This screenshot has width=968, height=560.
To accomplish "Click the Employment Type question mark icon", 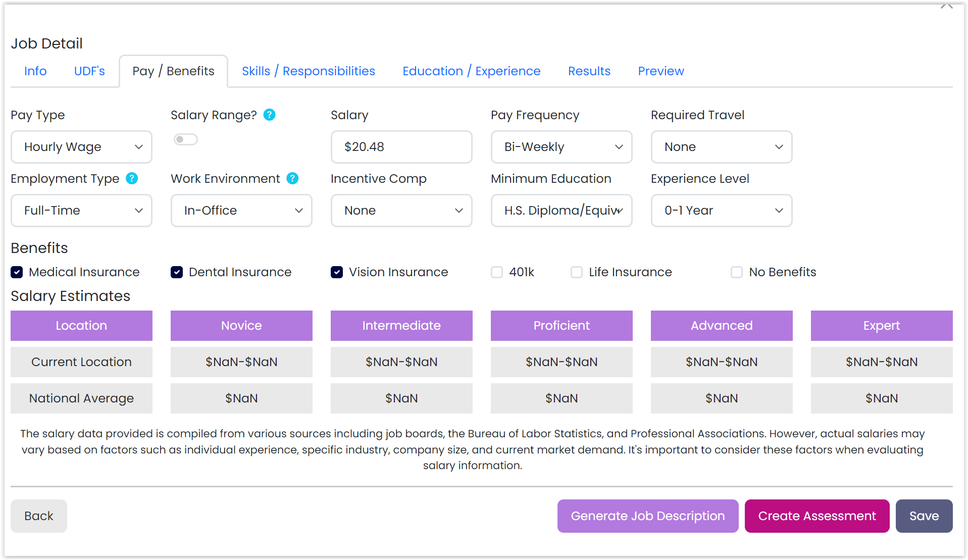I will click(x=132, y=178).
